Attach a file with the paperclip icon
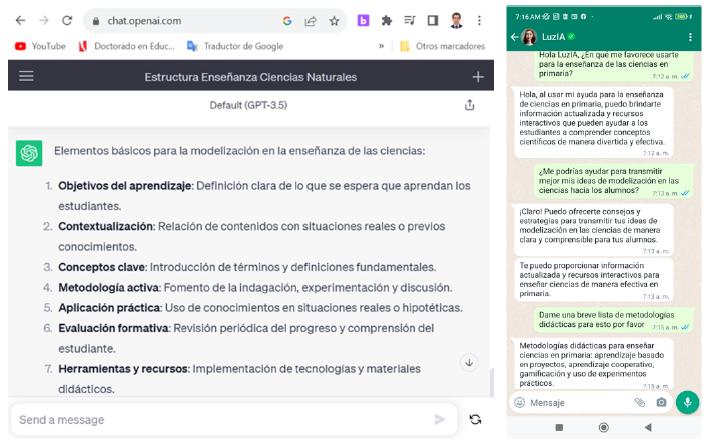The width and height of the screenshot is (707, 444). (639, 403)
